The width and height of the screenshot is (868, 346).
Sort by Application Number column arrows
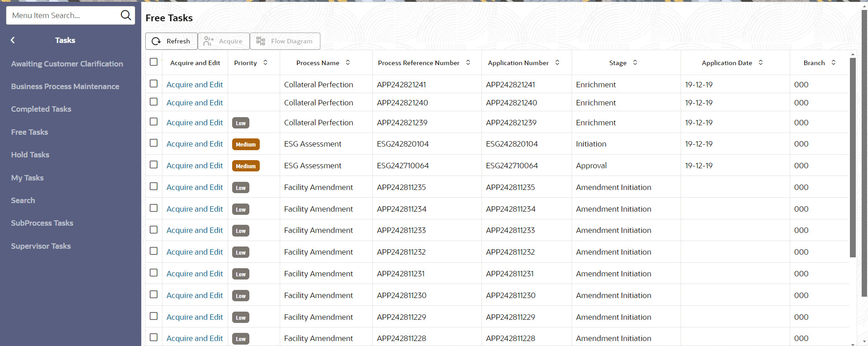[x=557, y=62]
